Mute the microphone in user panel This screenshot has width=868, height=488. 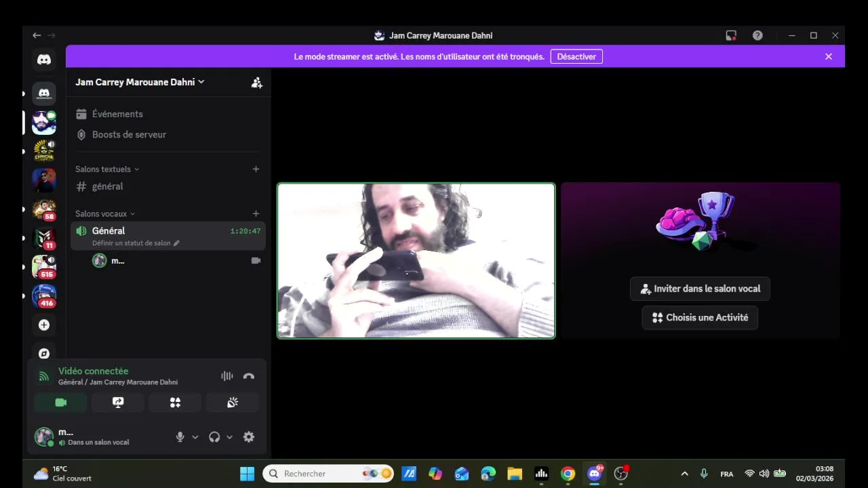point(180,437)
